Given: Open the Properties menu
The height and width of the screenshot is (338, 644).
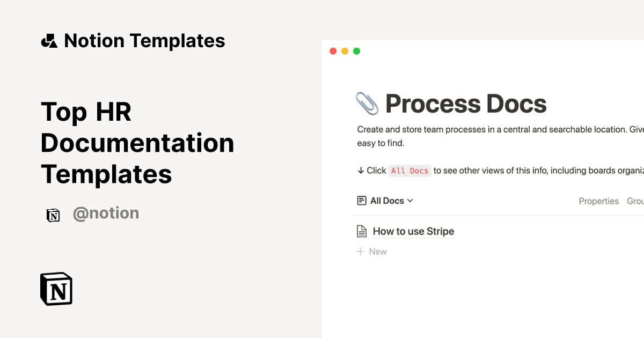Looking at the screenshot, I should coord(598,201).
